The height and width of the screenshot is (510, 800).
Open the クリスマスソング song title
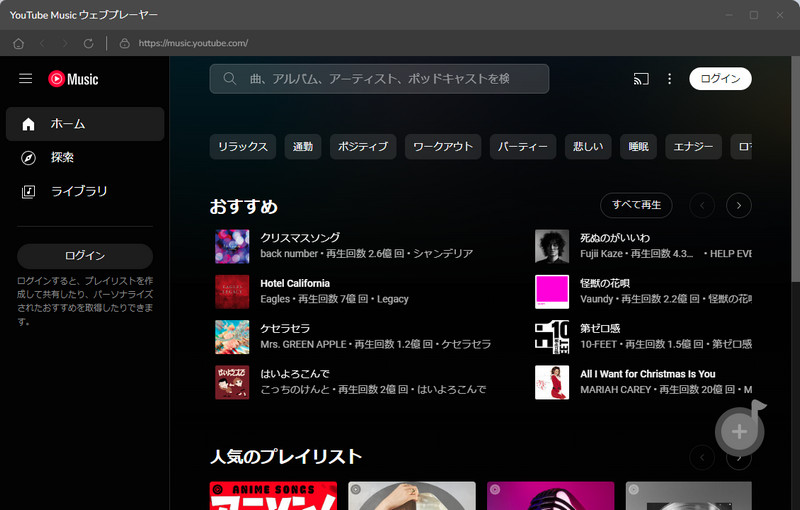tap(300, 238)
